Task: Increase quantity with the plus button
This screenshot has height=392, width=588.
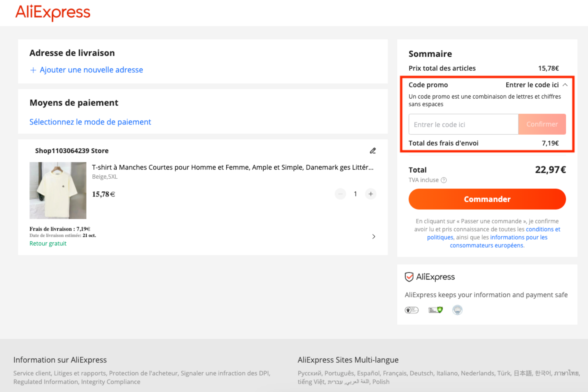Action: coord(371,194)
